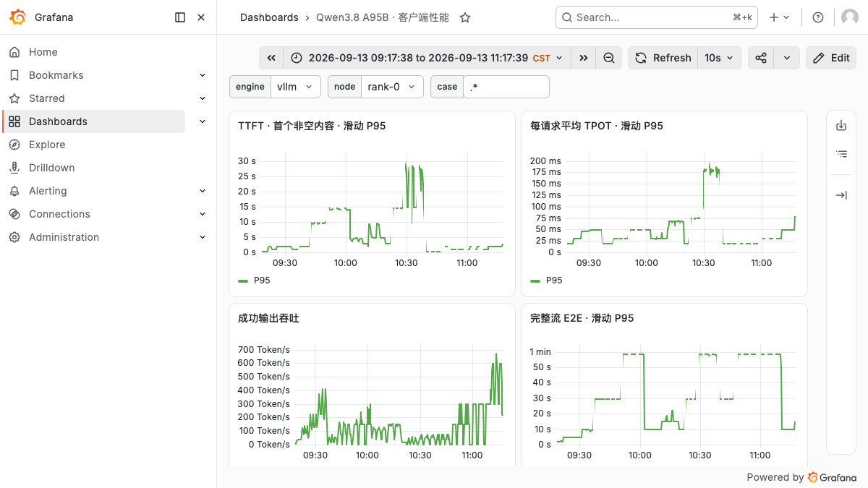The image size is (868, 488).
Task: Collapse right panel with arrow icon
Action: pos(841,195)
